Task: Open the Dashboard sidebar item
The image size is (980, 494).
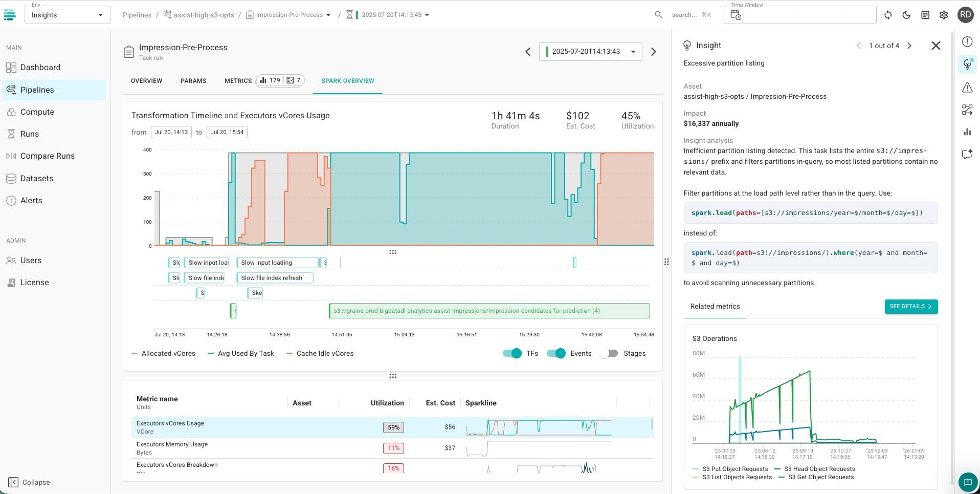Action: pyautogui.click(x=54, y=68)
